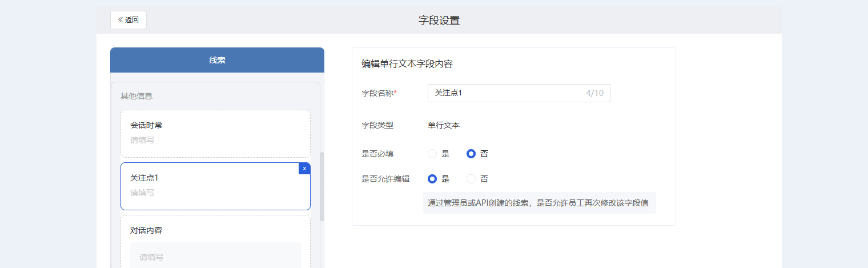Click the field list vertical scrollbar
Viewport: 868px width, 268px height.
[322, 186]
